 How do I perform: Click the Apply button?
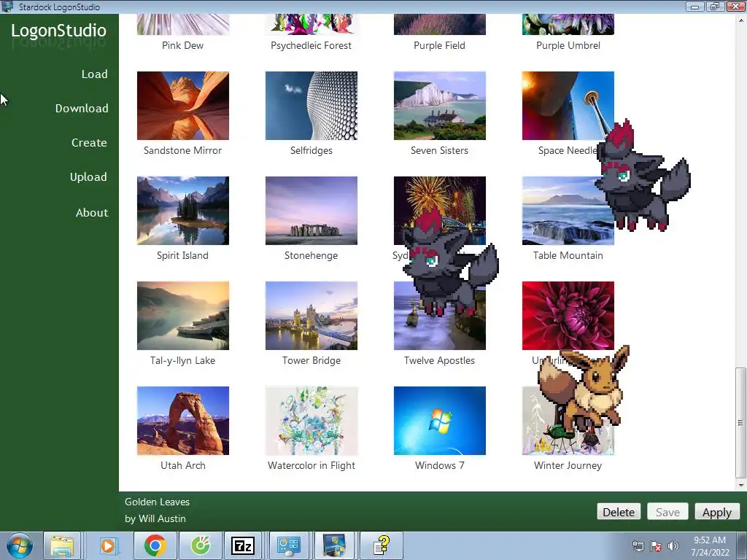coord(716,512)
